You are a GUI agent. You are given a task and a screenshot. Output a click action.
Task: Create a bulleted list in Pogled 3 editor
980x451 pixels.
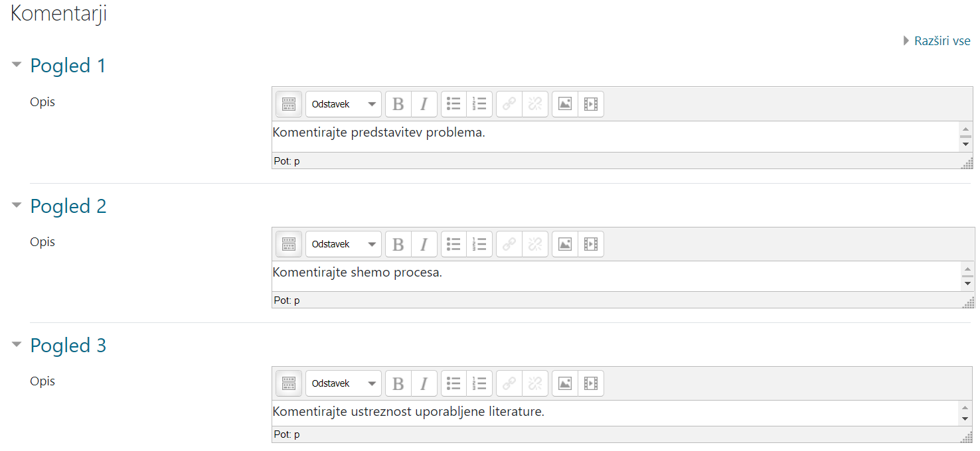(x=453, y=383)
